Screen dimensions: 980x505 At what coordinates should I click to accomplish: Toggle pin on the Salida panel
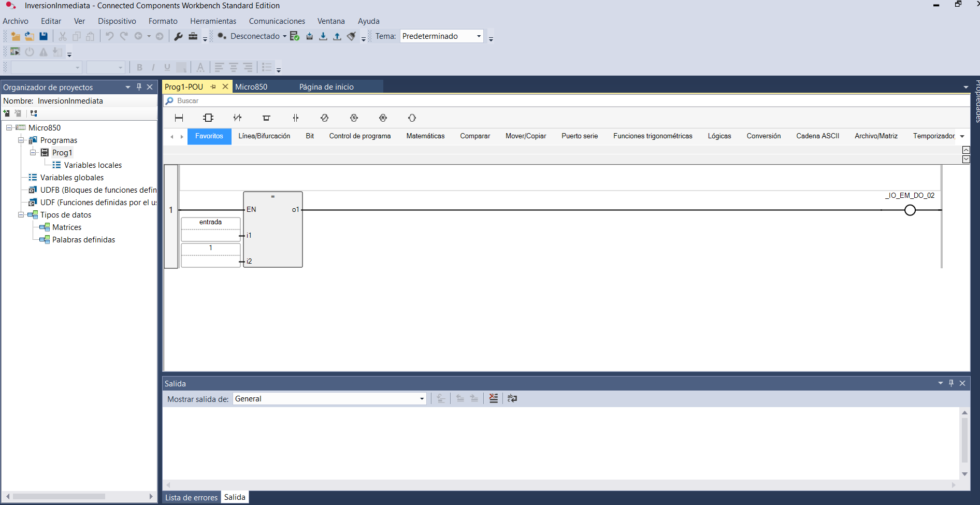[951, 383]
